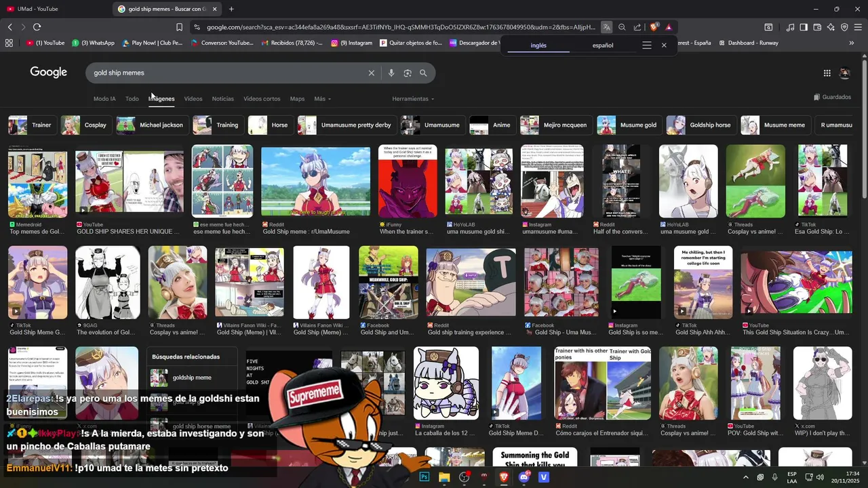Show hidden system tray icons
This screenshot has height=488, width=868.
(745, 477)
